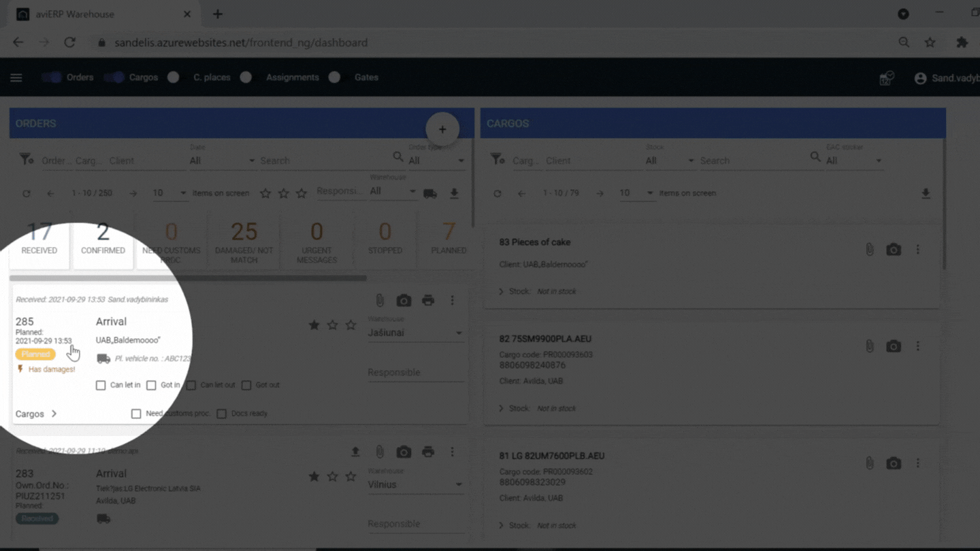980x551 pixels.
Task: Reload the browser page
Action: [x=69, y=42]
